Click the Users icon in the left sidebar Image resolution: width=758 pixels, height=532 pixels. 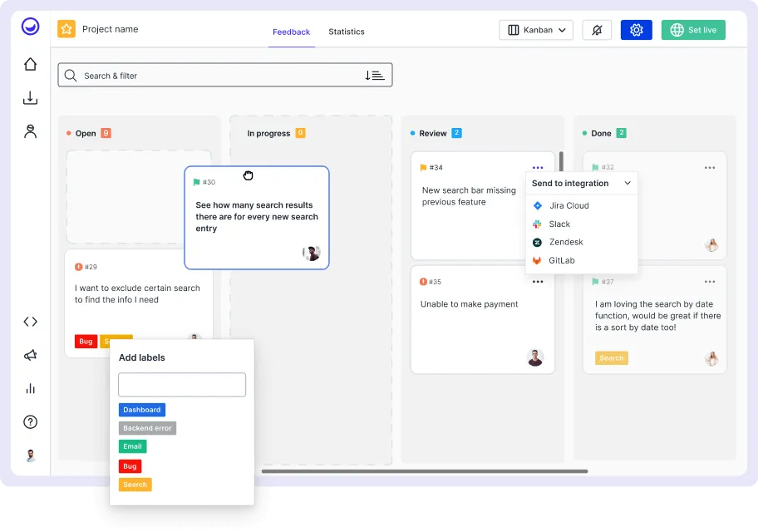pyautogui.click(x=30, y=131)
